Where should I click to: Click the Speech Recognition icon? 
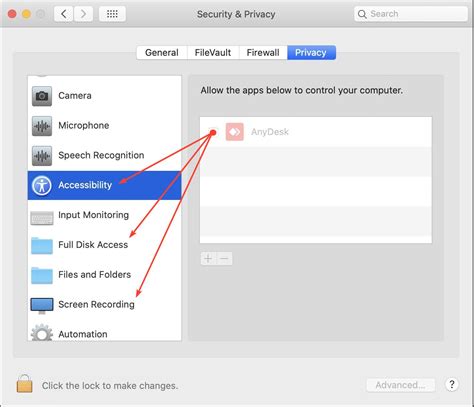pyautogui.click(x=42, y=156)
